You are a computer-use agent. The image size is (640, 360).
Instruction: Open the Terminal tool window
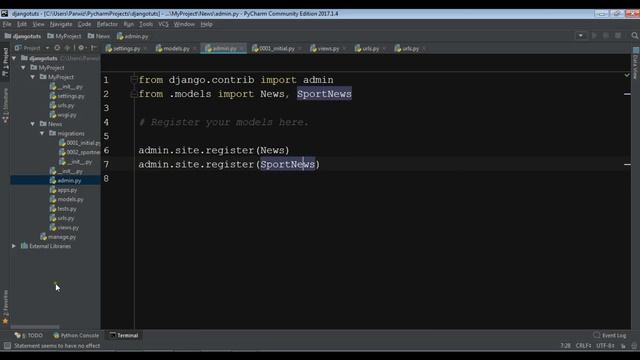[124, 336]
